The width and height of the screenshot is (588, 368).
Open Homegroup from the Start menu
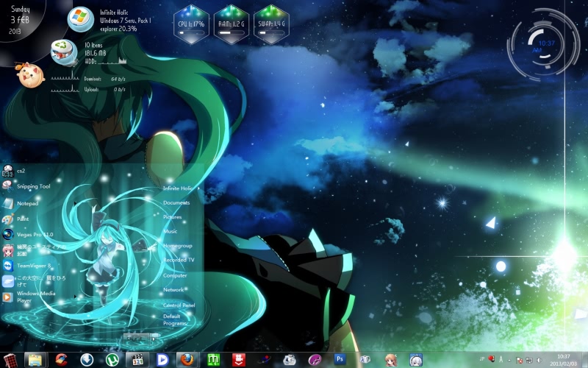click(x=177, y=246)
